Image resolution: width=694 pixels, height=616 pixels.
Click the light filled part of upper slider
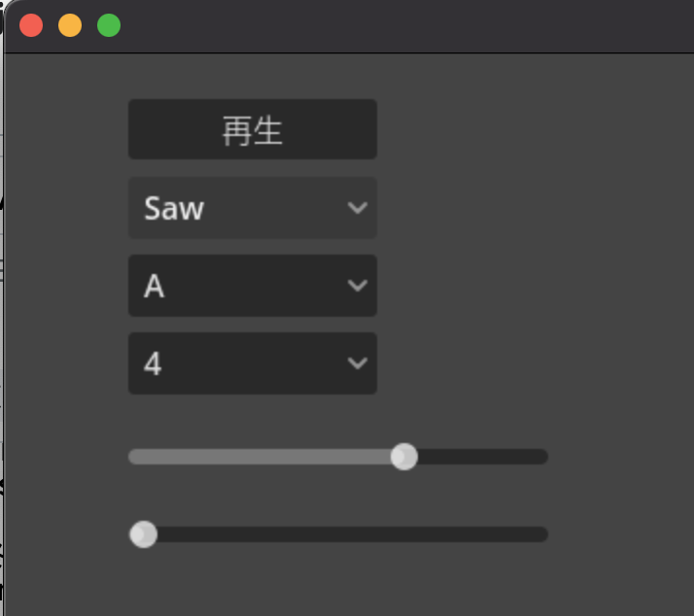[x=260, y=457]
